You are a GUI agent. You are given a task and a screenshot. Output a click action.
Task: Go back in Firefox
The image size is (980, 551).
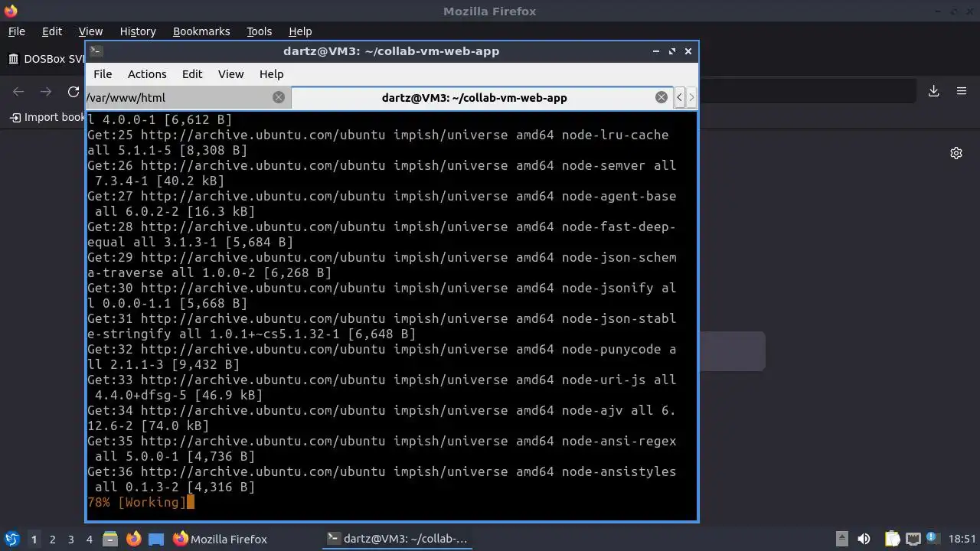pyautogui.click(x=18, y=92)
